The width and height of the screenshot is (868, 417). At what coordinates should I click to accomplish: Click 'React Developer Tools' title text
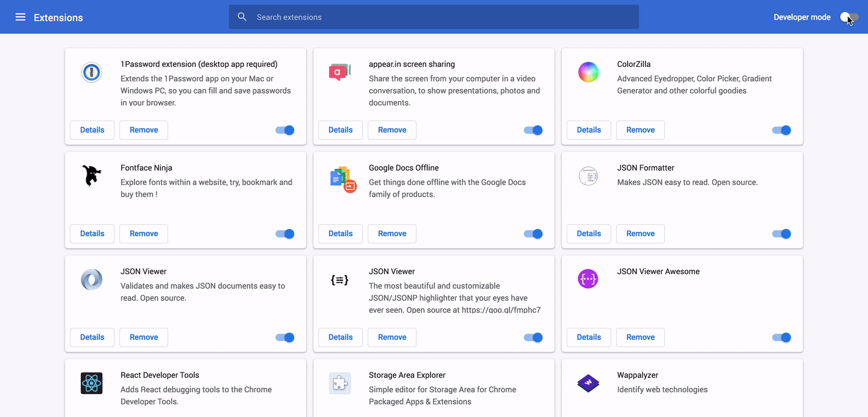pyautogui.click(x=160, y=375)
